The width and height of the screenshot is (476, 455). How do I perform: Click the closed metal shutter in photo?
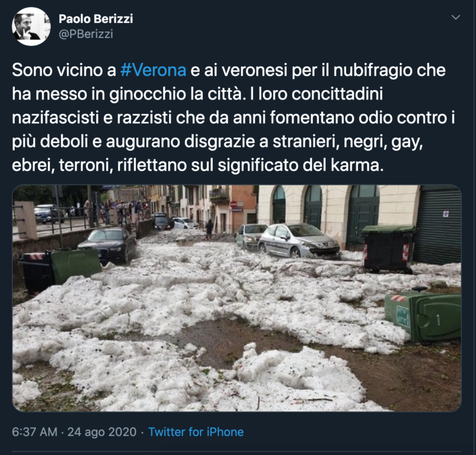[x=437, y=225]
